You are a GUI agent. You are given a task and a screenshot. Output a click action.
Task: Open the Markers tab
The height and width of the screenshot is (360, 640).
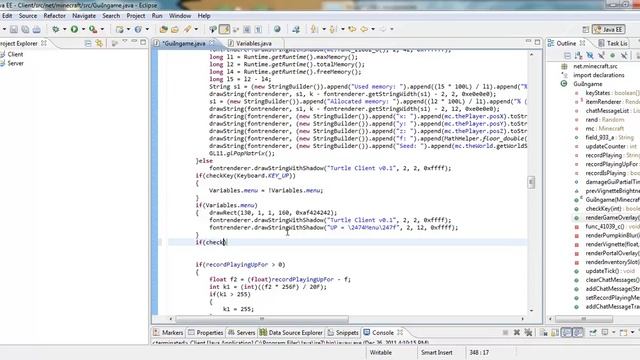168,333
